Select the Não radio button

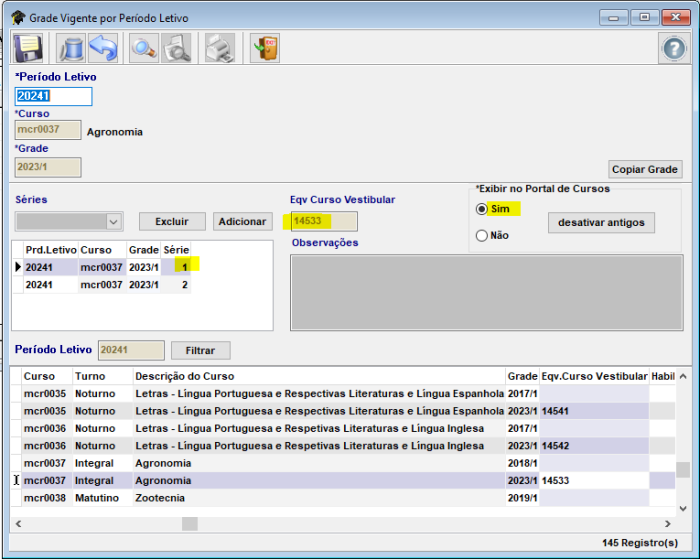click(x=482, y=236)
